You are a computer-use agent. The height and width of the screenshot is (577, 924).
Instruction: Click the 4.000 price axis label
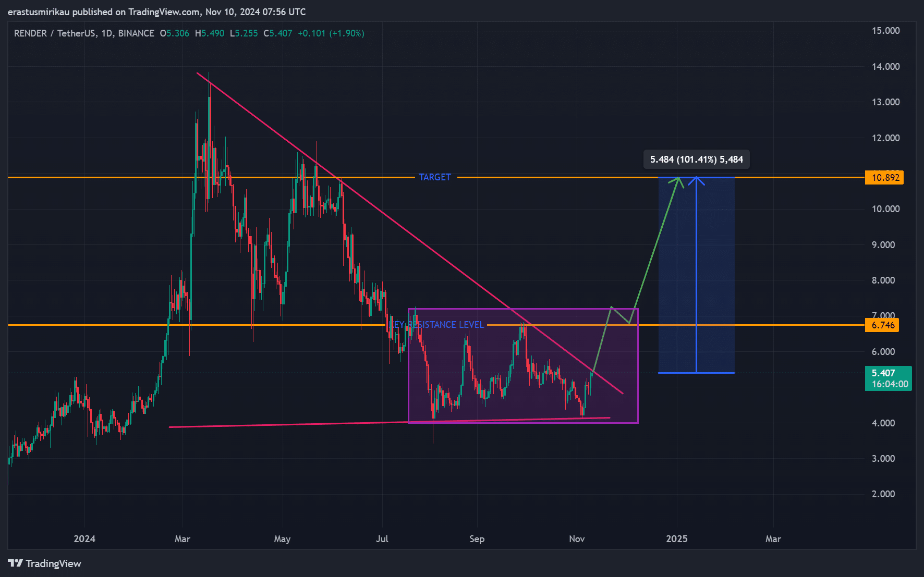(883, 423)
